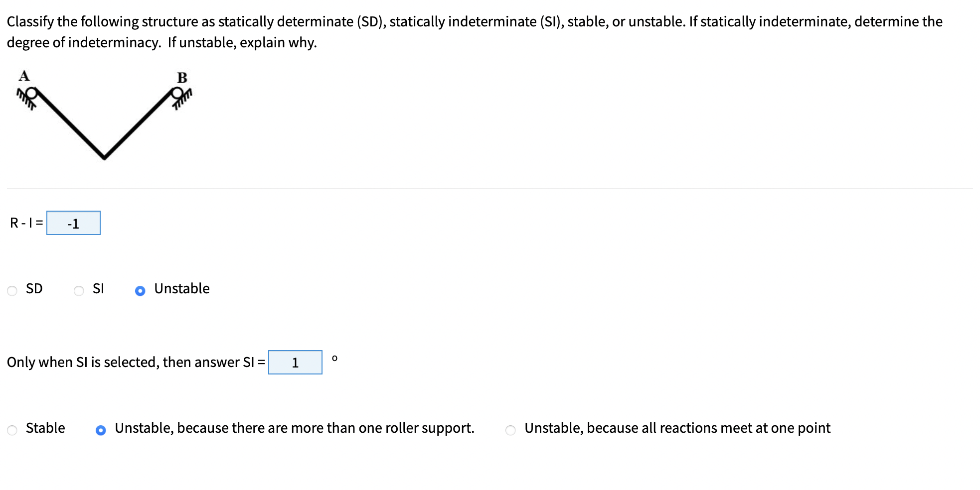Click label A on the structure diagram
This screenshot has height=490, width=980.
click(x=23, y=75)
